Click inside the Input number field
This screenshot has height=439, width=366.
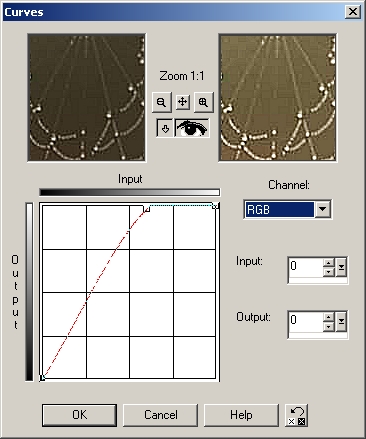pyautogui.click(x=306, y=267)
